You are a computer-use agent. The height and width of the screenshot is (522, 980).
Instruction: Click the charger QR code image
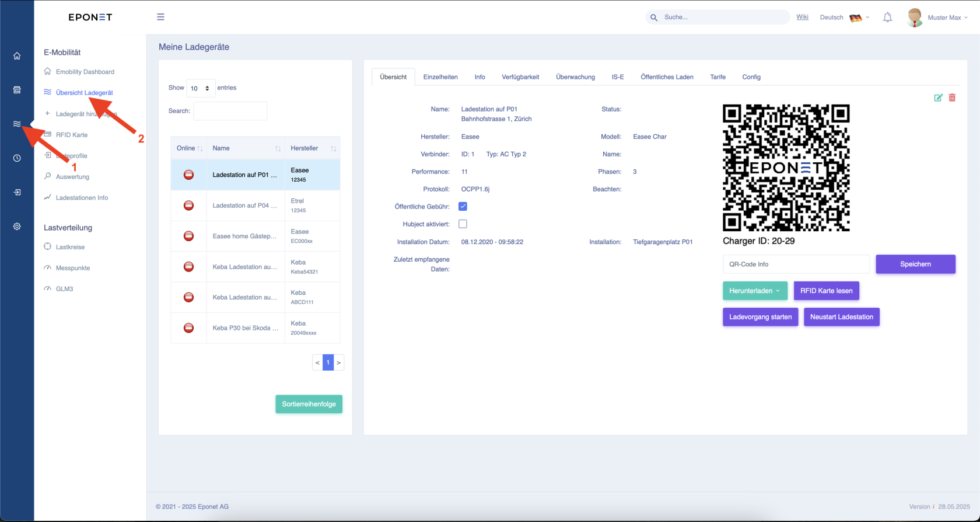coord(786,168)
